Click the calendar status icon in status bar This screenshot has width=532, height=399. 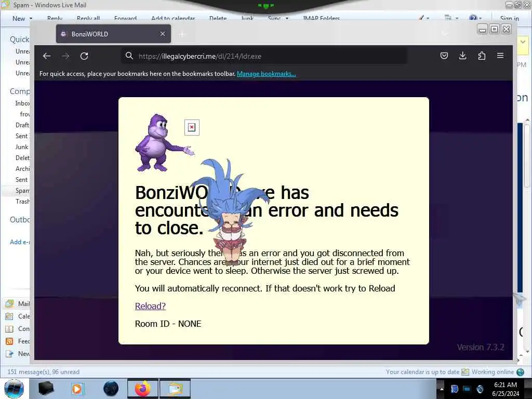pos(465,372)
